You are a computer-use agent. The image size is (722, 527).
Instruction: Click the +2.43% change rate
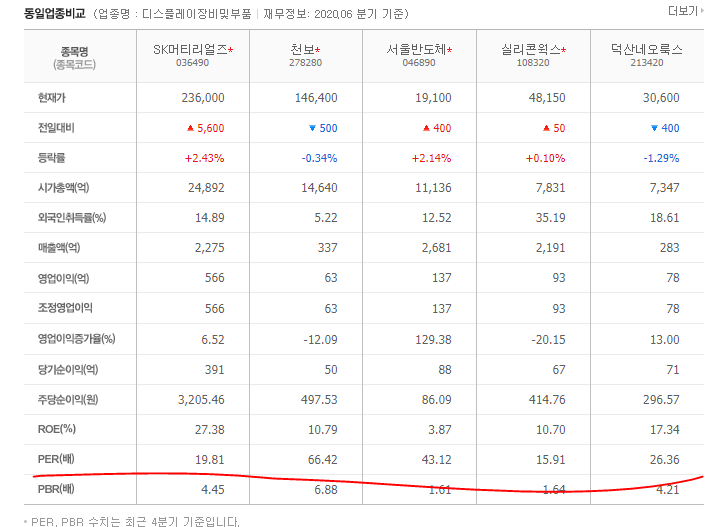204,158
